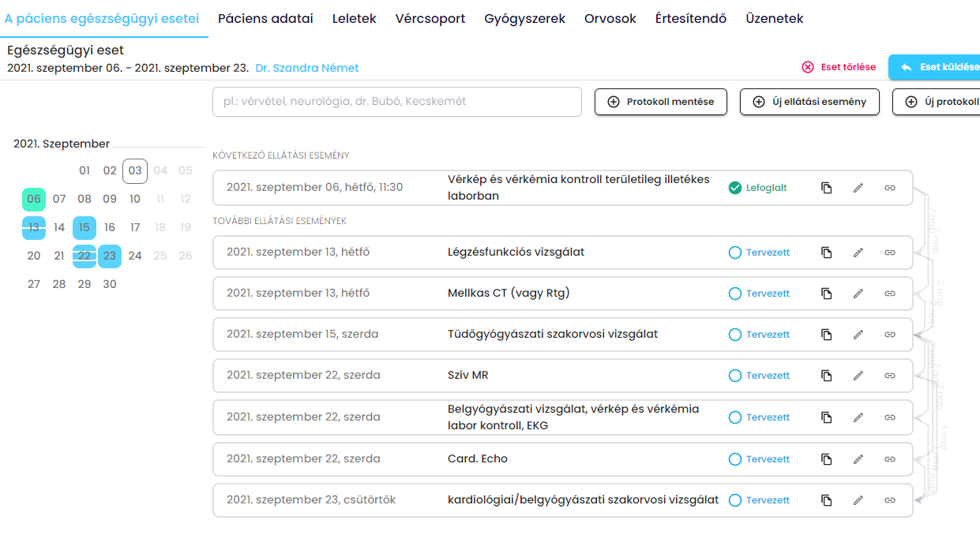
Task: Open Dr. Szandra Német's profile link
Action: [x=306, y=68]
